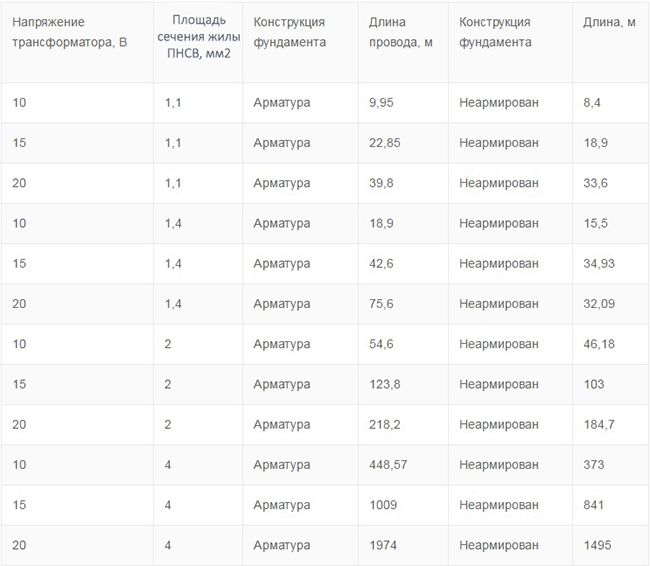Select the cell with value 123,8

click(x=385, y=384)
